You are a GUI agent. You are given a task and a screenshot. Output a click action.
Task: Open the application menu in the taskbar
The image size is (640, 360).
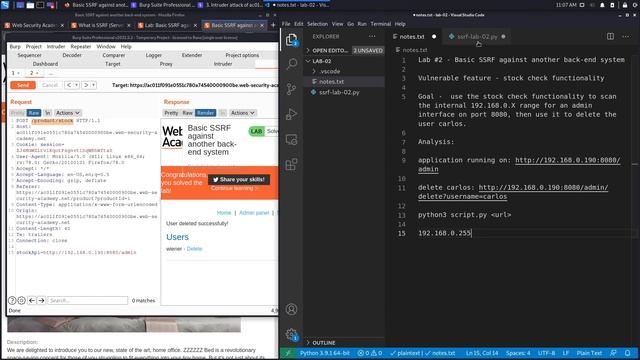(5, 5)
